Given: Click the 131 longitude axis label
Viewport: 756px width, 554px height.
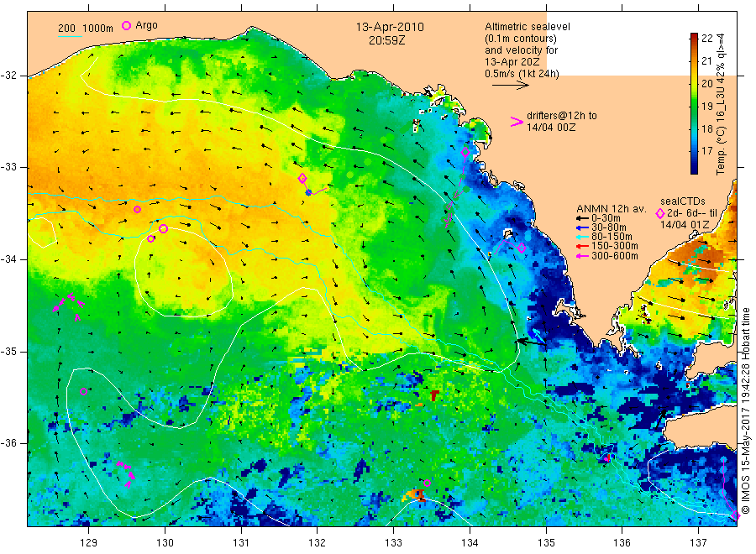Looking at the screenshot, I should click(241, 543).
